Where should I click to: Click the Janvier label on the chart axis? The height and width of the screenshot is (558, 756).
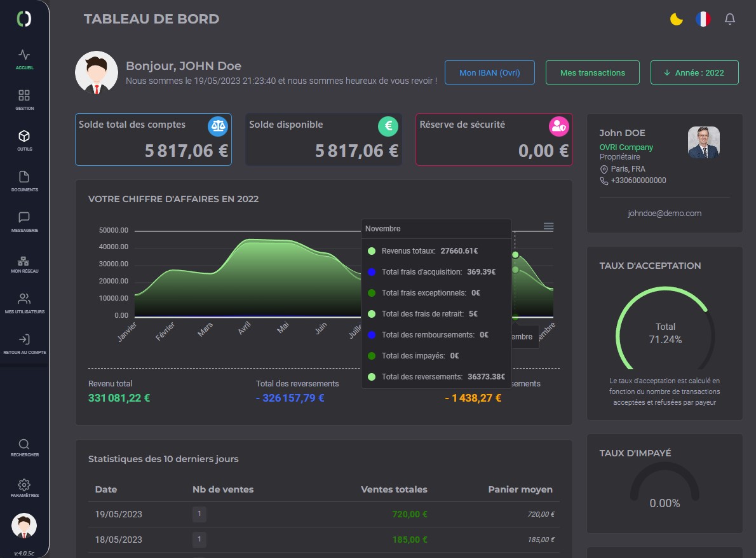127,332
